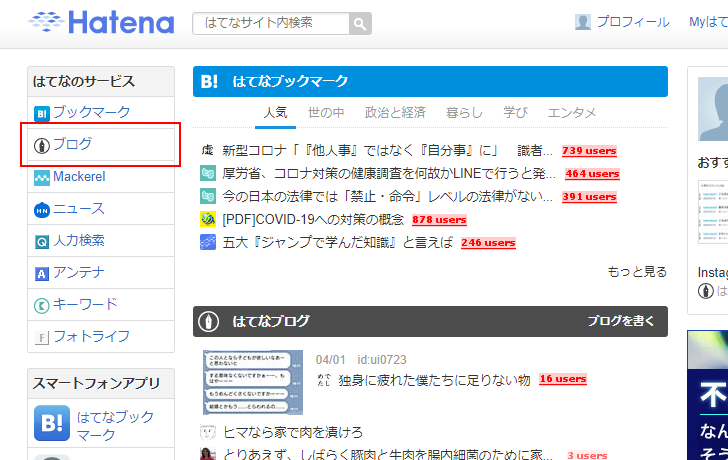Viewport: 728px width, 460px height.
Task: Click the ニュース HN icon
Action: 42,210
